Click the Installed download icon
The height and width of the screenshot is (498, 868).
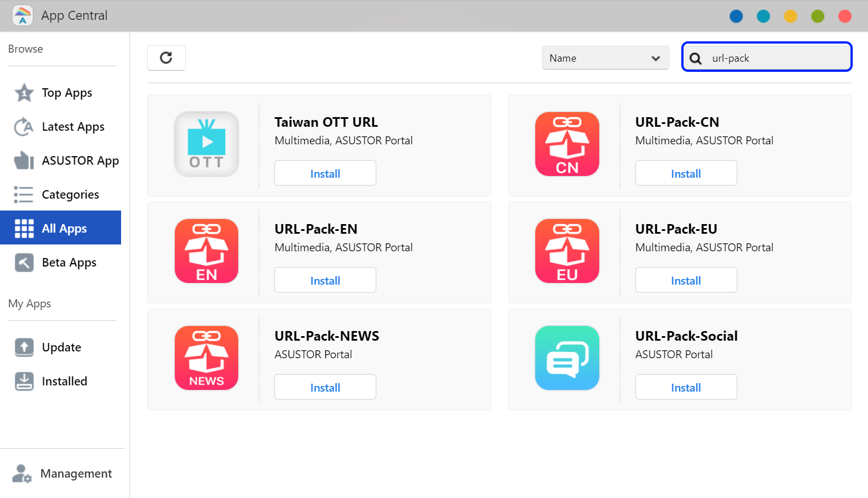(24, 381)
